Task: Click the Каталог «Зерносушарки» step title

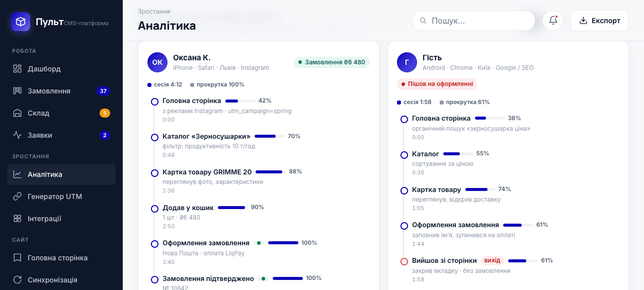Action: click(206, 136)
